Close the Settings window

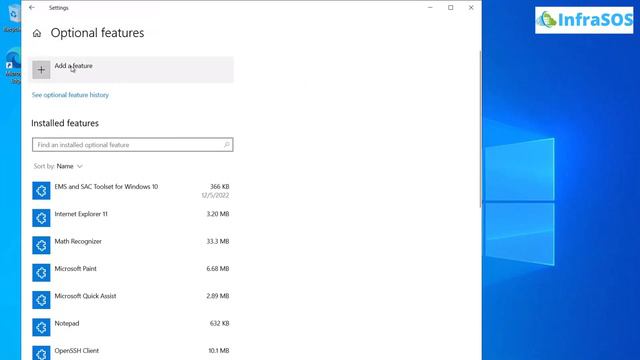pyautogui.click(x=471, y=8)
